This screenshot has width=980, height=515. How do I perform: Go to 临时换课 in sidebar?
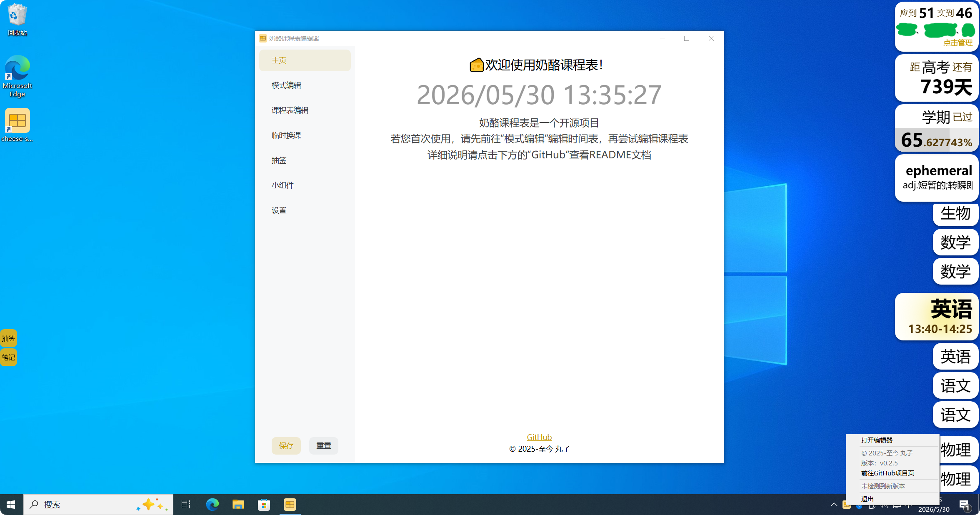click(305, 135)
